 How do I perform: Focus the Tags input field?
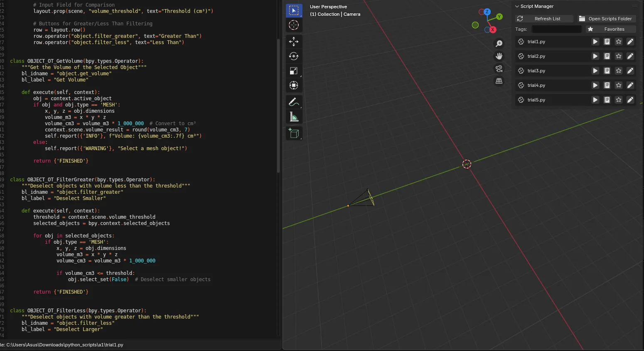click(557, 29)
